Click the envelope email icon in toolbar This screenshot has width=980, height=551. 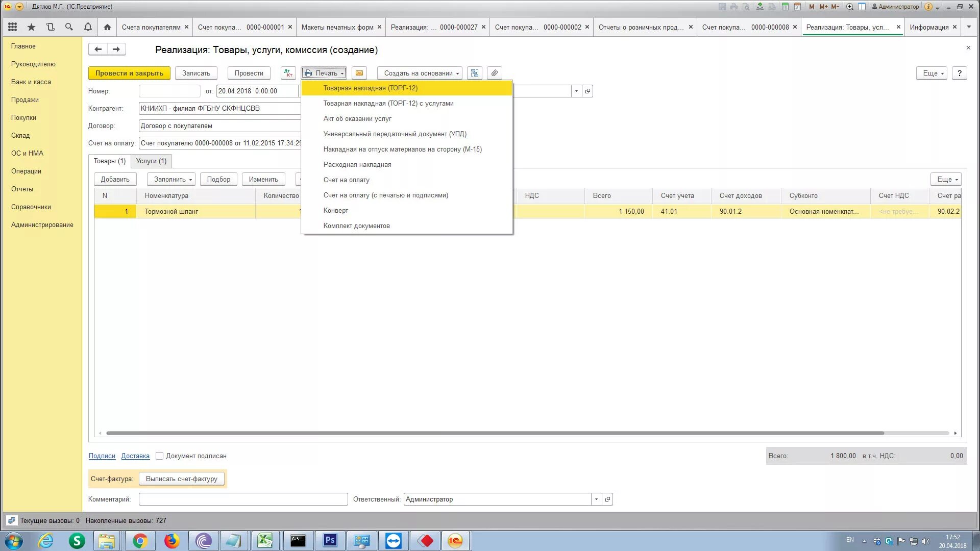(359, 73)
